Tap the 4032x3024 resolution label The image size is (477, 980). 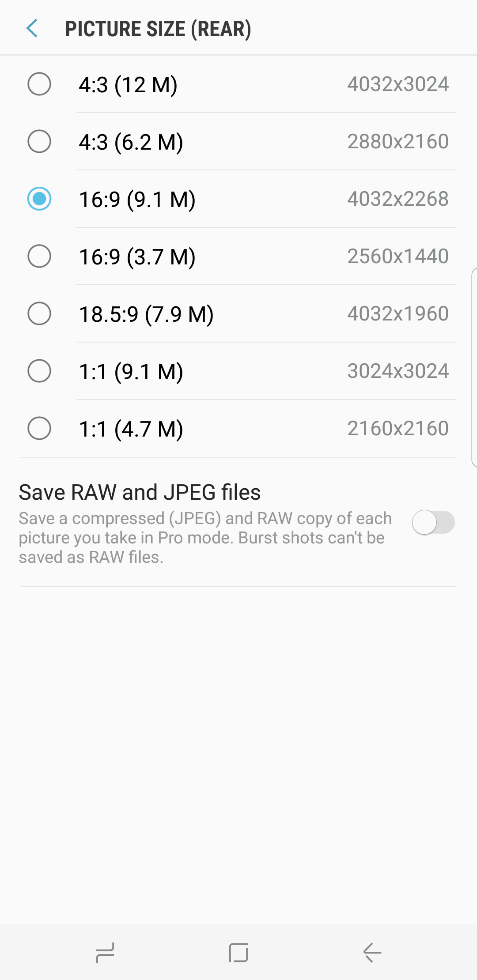coord(397,84)
